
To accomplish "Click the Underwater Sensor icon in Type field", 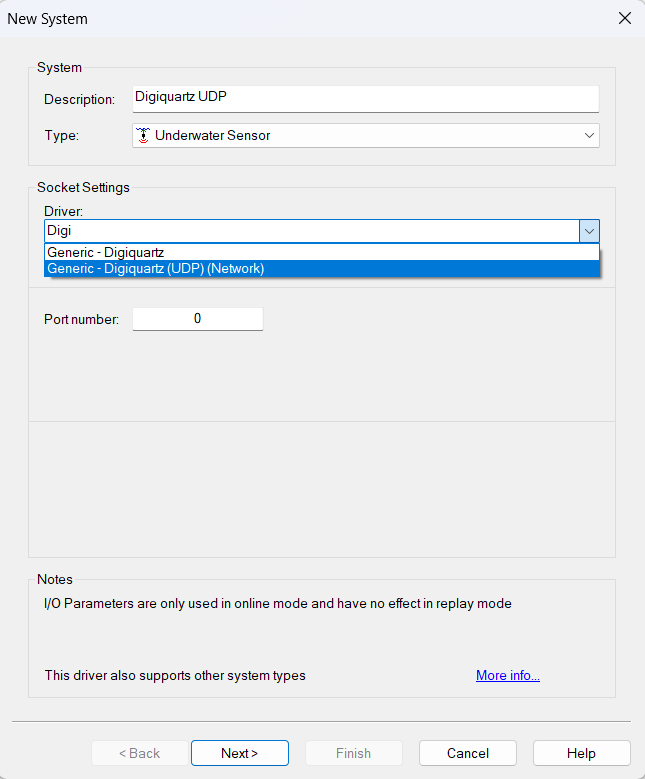I will coord(143,135).
